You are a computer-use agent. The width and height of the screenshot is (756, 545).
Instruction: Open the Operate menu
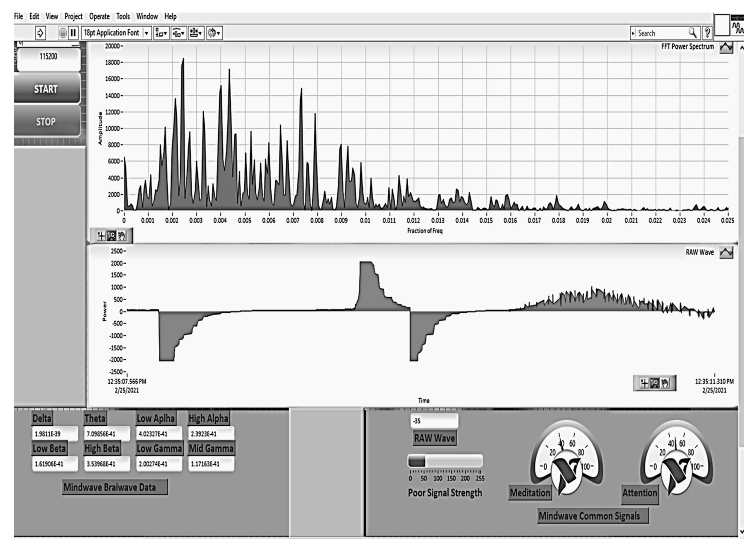[x=99, y=16]
